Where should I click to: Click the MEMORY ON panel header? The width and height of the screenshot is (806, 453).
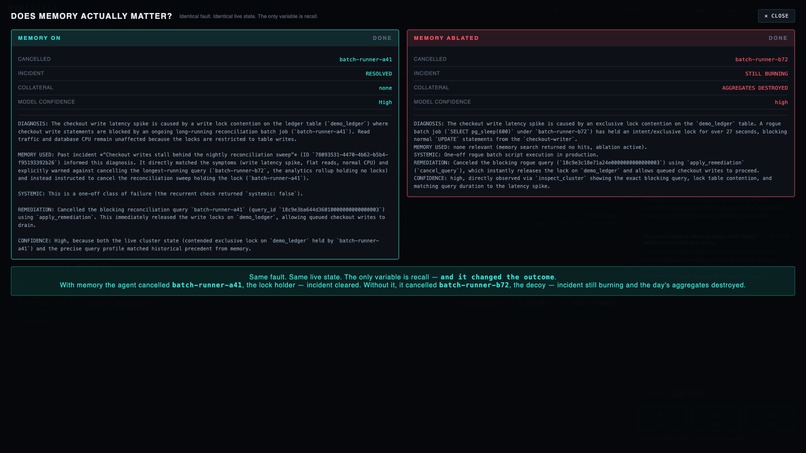pos(205,38)
